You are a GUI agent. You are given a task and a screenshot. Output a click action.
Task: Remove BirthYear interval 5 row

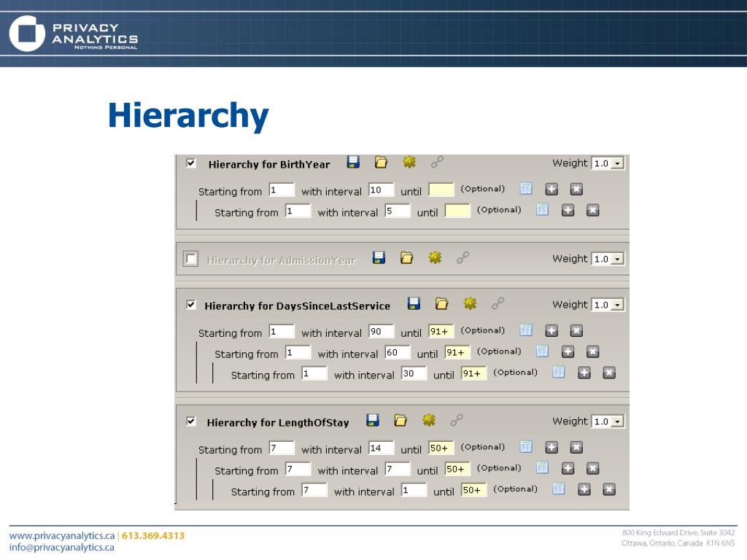592,210
